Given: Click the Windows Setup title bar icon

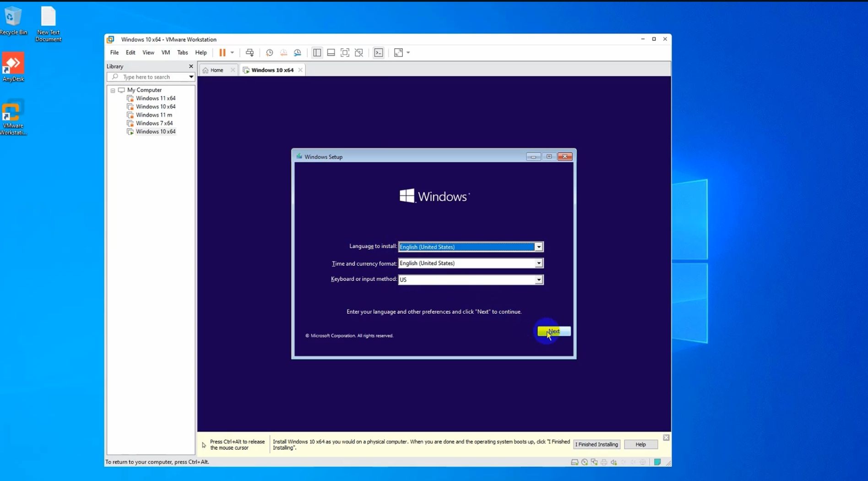Looking at the screenshot, I should coord(299,157).
